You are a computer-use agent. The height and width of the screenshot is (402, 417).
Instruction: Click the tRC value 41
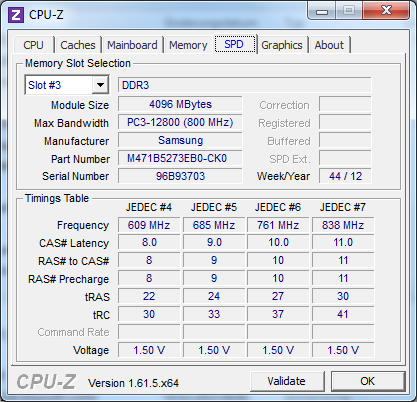(343, 314)
